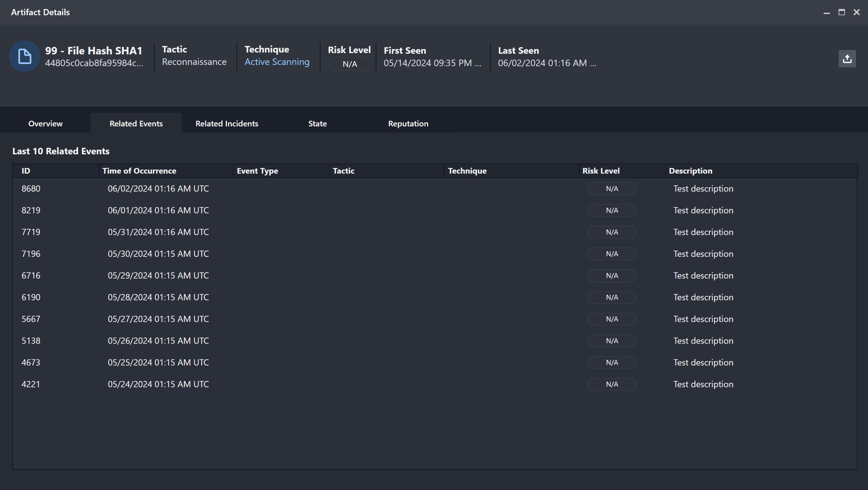
Task: Open the Active Scanning technique link
Action: coord(277,62)
